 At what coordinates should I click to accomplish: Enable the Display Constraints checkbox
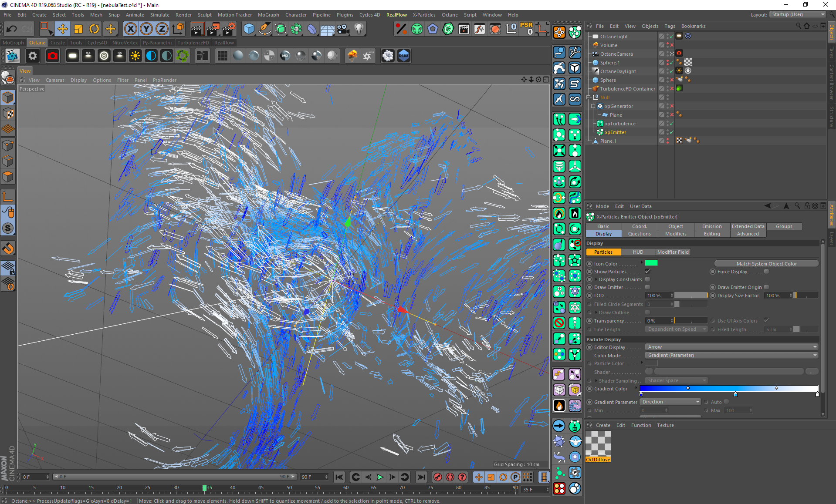(647, 279)
